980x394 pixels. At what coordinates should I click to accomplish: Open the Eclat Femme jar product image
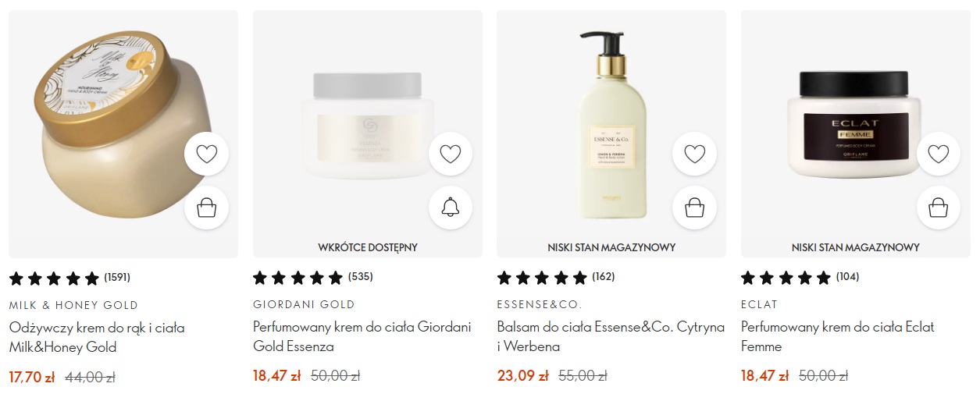[856, 125]
